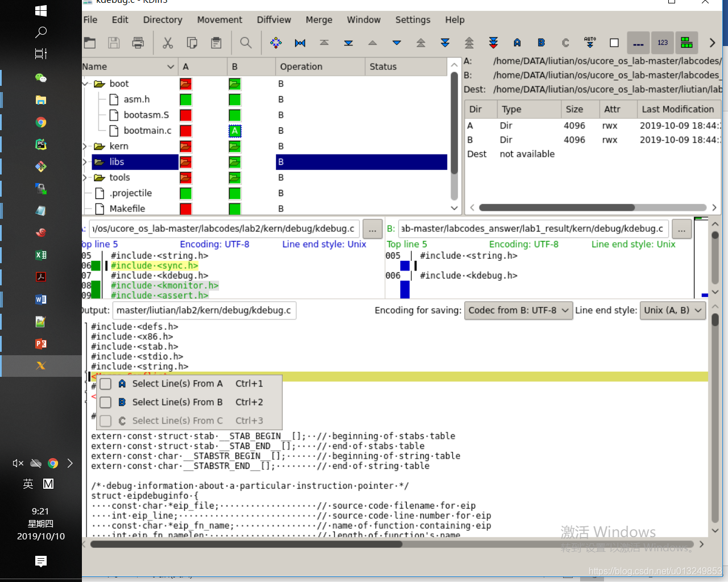The width and height of the screenshot is (728, 582).
Task: Click the Search magnifier icon in toolbar
Action: [246, 43]
